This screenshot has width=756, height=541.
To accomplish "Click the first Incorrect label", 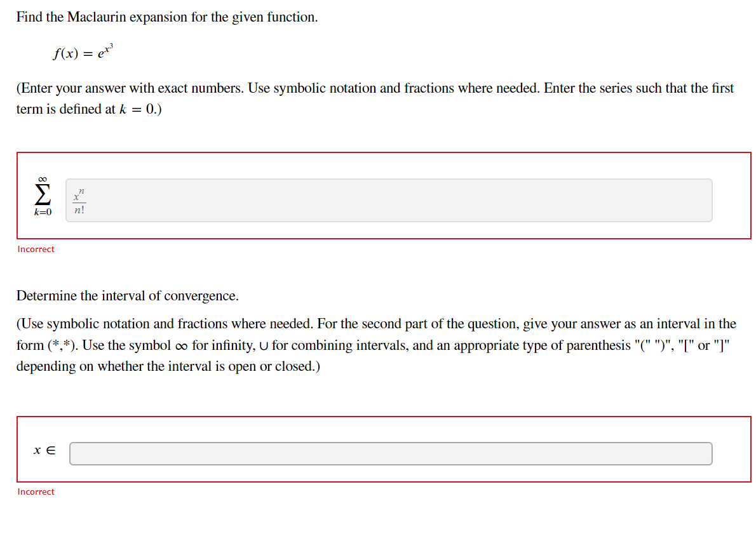I will tap(36, 249).
